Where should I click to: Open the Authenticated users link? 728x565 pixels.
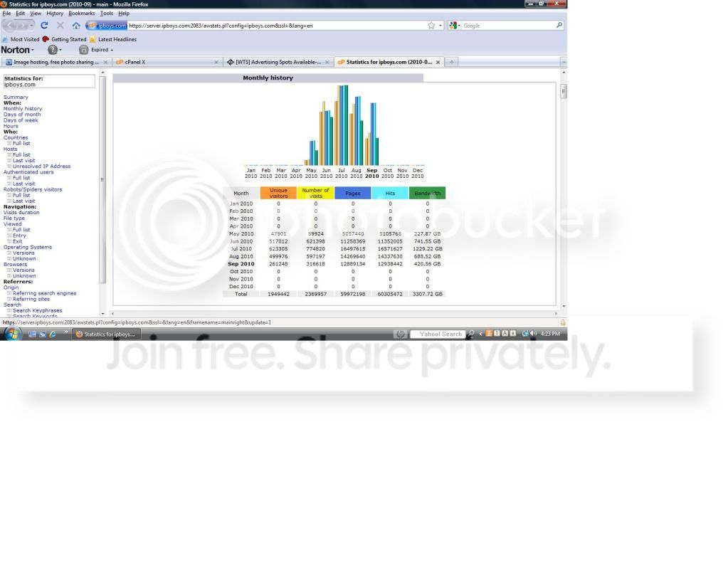tap(28, 171)
